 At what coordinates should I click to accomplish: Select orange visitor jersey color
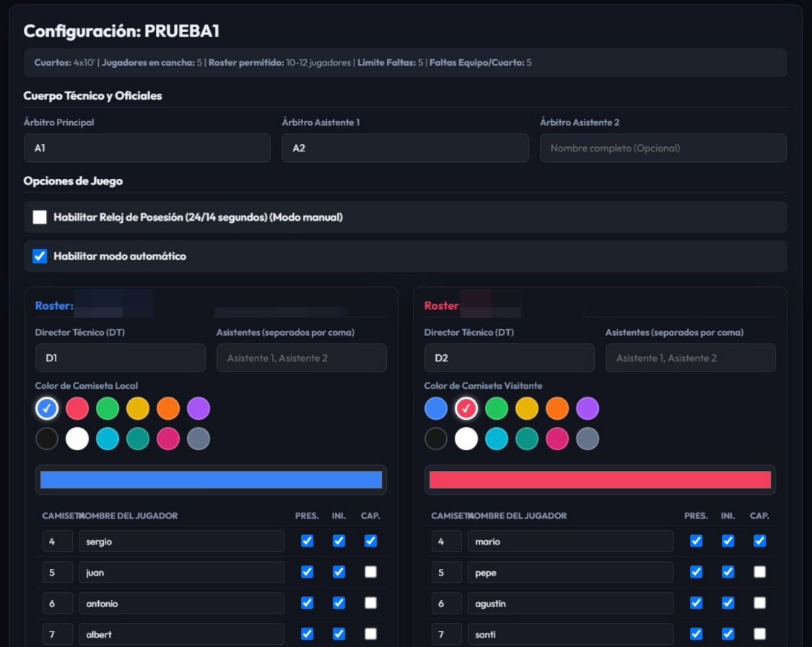pyautogui.click(x=557, y=408)
